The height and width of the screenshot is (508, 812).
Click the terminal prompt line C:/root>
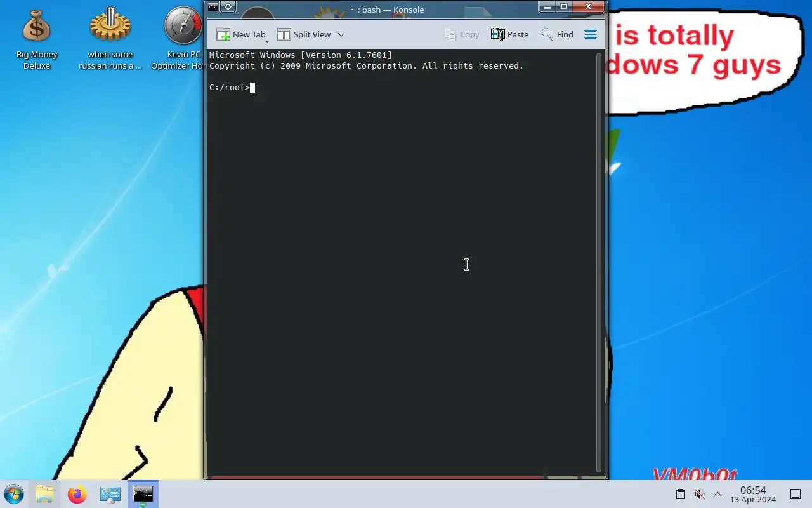pos(230,88)
